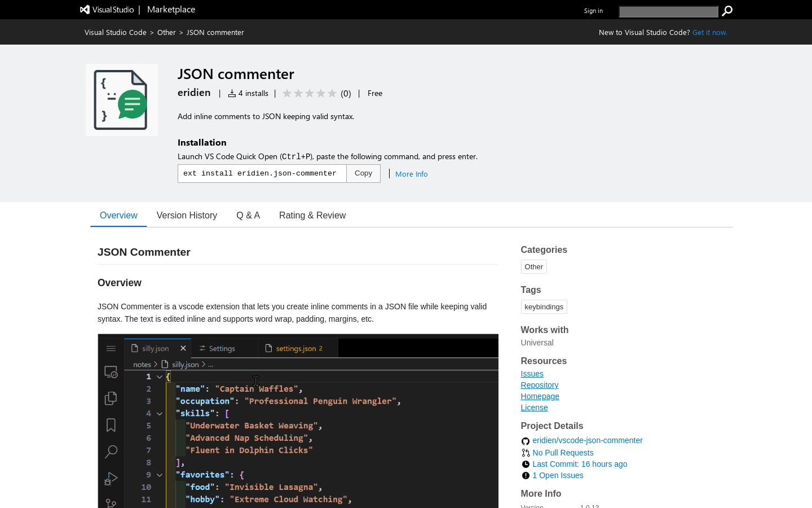
Task: Click the Other category tag
Action: click(x=533, y=266)
